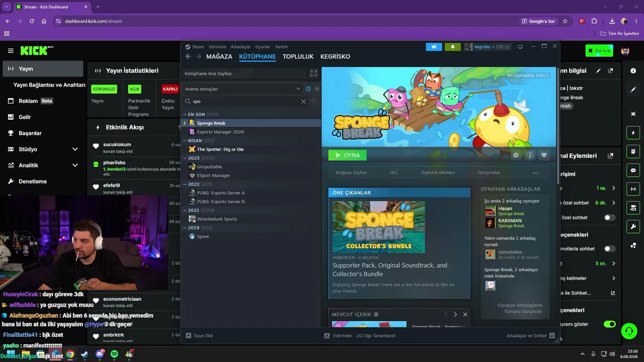Image resolution: width=644 pixels, height=362 pixels.
Task: Collapse EN SON category in library
Action: point(185,115)
